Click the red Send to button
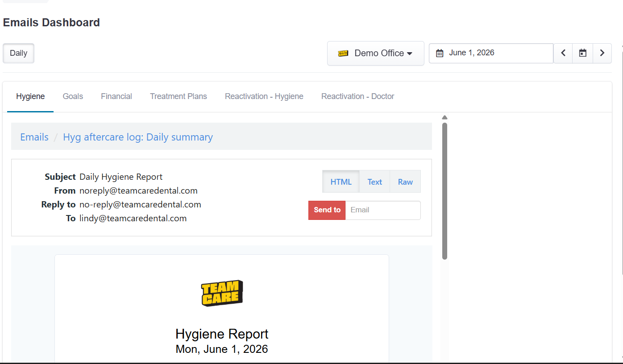623x364 pixels. tap(327, 210)
